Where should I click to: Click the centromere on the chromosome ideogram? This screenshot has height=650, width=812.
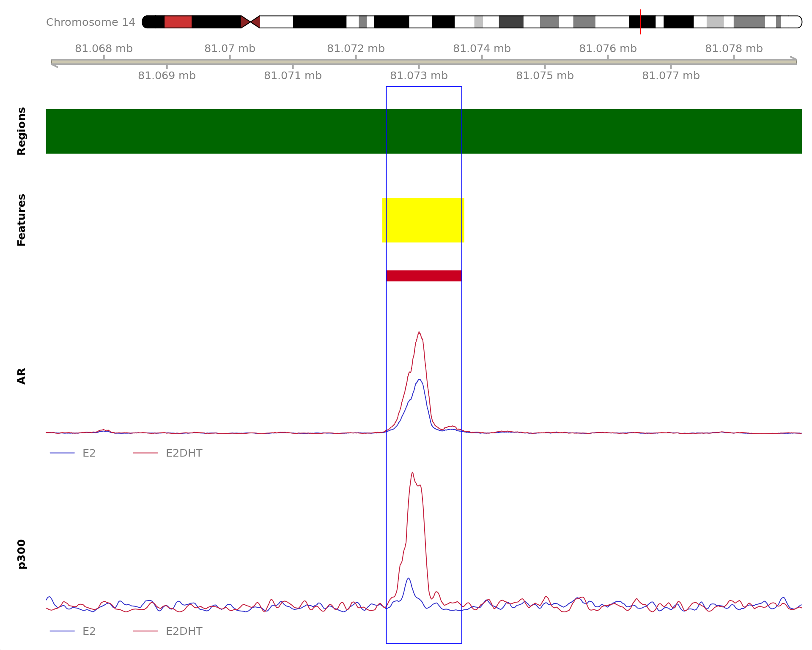pyautogui.click(x=250, y=22)
